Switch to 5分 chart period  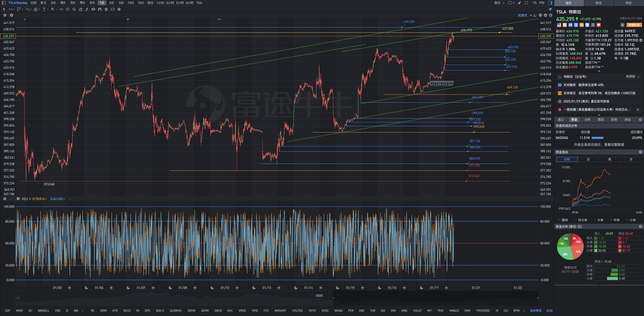pos(121,3)
